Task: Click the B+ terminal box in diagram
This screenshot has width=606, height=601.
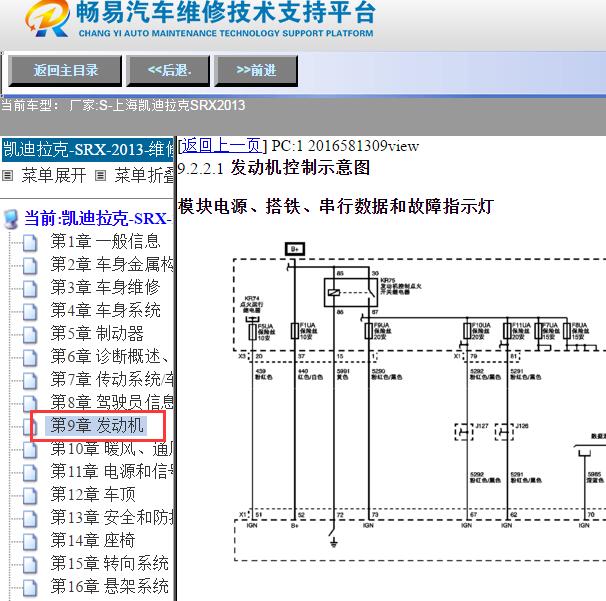Action: (x=295, y=249)
